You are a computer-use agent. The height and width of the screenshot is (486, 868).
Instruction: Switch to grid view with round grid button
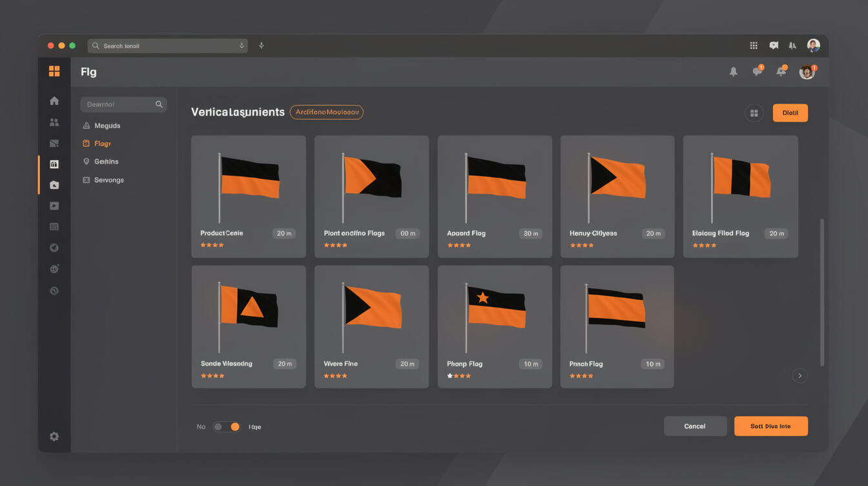(x=754, y=113)
